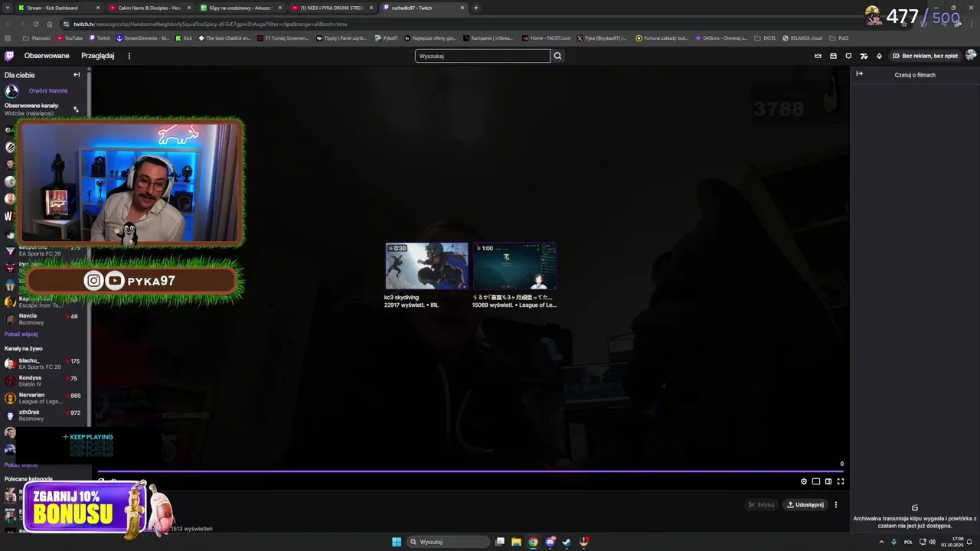
Task: Open the user avatar menu
Action: pyautogui.click(x=971, y=56)
